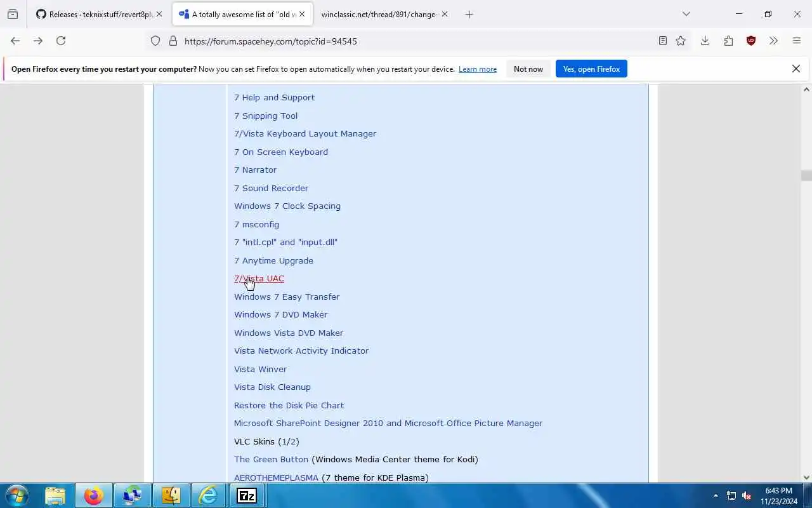The width and height of the screenshot is (812, 508).
Task: Click the tracking protection shield icon
Action: click(155, 41)
